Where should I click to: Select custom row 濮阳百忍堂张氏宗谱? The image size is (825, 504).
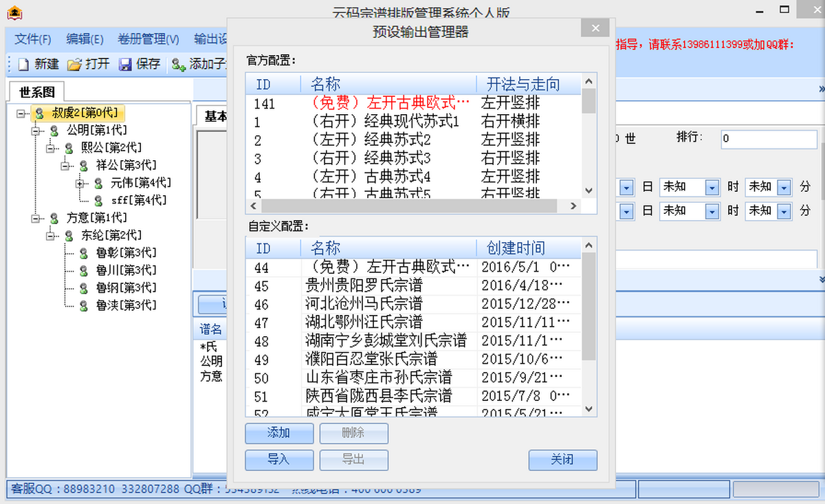coord(413,360)
